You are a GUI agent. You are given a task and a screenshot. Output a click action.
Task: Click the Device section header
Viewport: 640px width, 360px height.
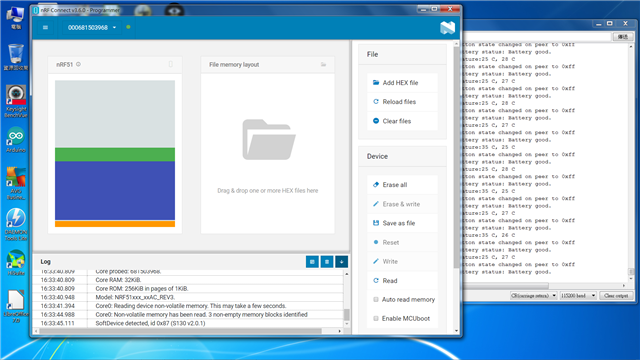tap(402, 156)
